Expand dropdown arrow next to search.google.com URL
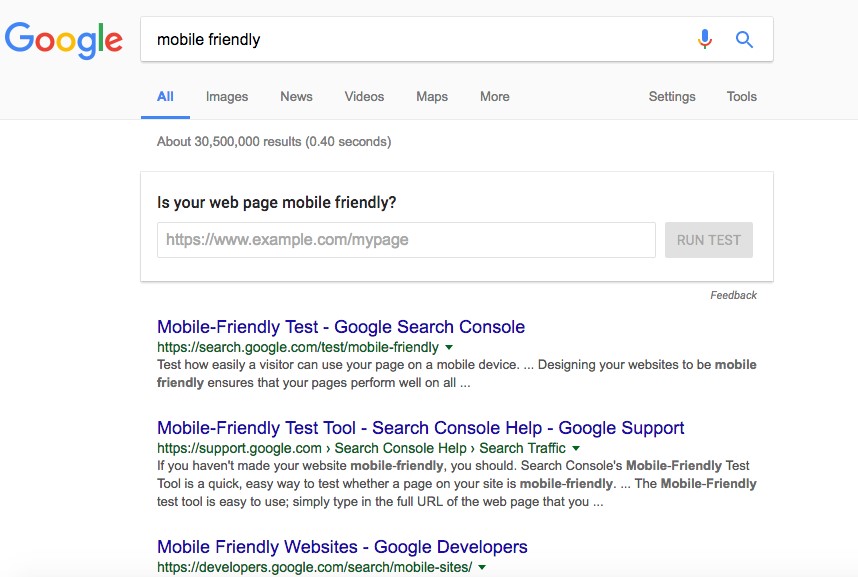858x577 pixels. (448, 348)
